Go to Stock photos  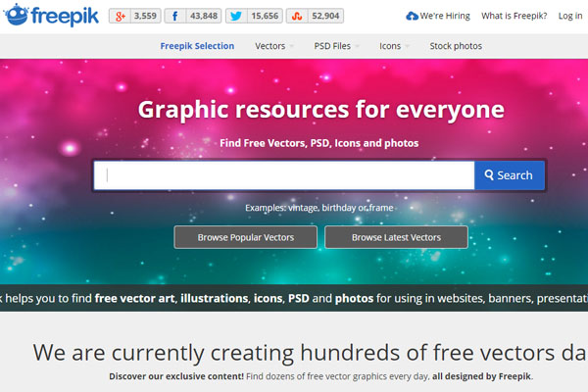coord(456,46)
